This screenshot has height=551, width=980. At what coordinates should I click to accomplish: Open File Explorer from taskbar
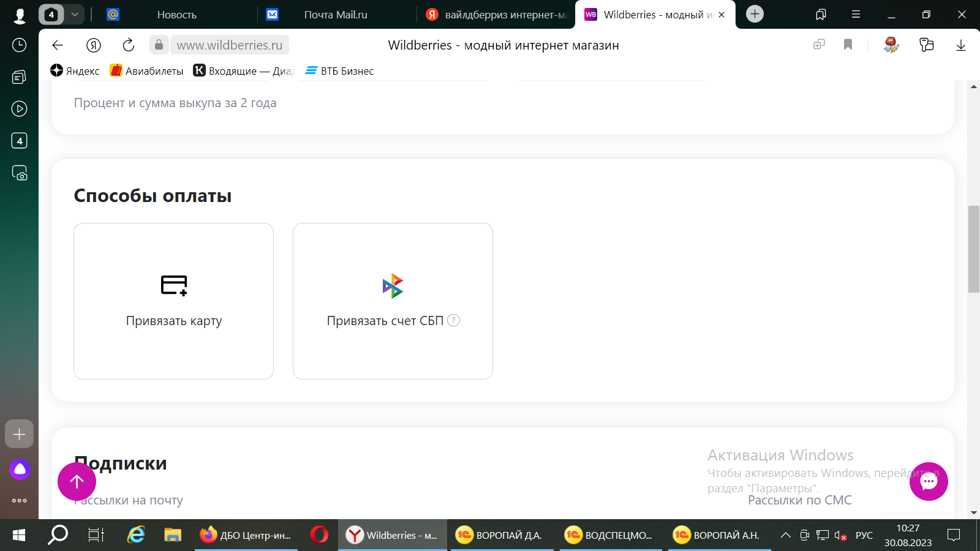173,535
